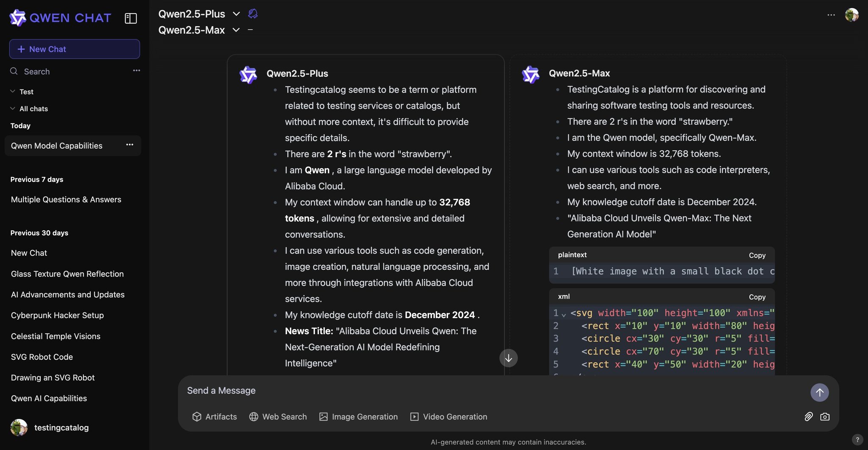Open help question mark icon

click(x=857, y=439)
